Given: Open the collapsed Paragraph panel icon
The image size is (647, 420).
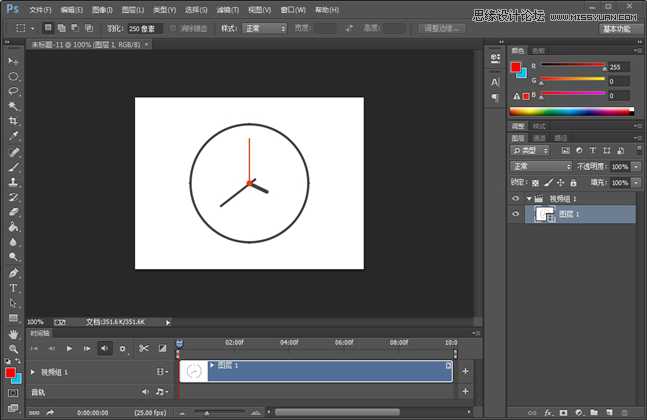Looking at the screenshot, I should [495, 98].
